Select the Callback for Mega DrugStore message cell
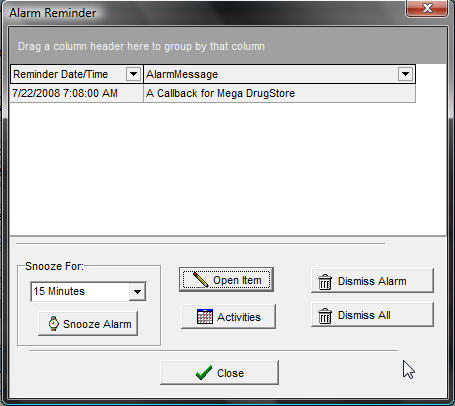The height and width of the screenshot is (406, 455). pyautogui.click(x=279, y=93)
